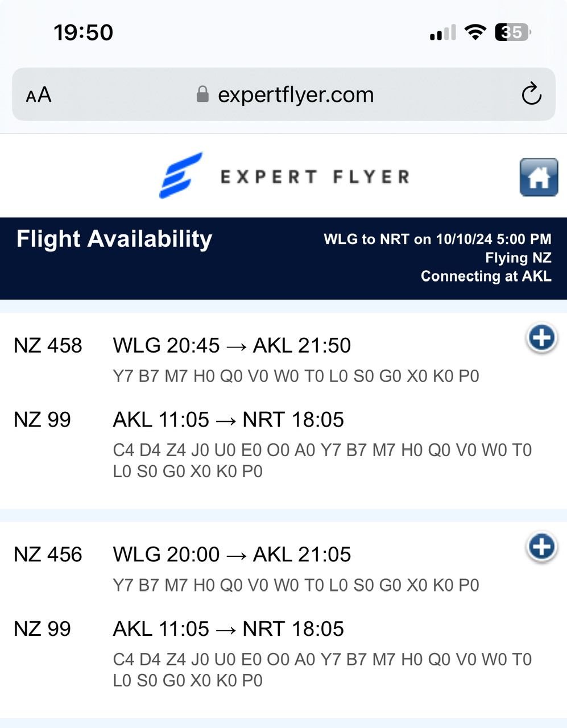
Task: Tap the first NZ 99 flight number
Action: pyautogui.click(x=42, y=420)
